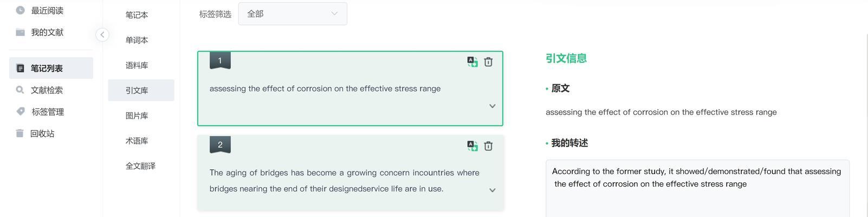Expand quote card 1 chevron
The width and height of the screenshot is (868, 217).
coord(492,106)
